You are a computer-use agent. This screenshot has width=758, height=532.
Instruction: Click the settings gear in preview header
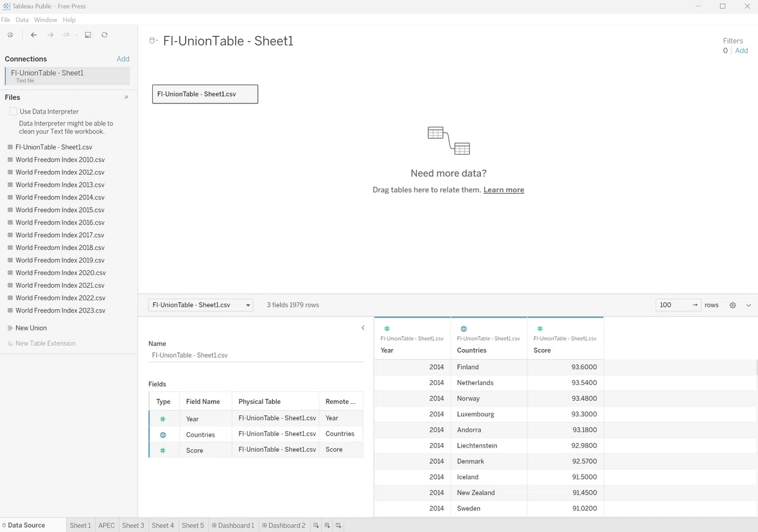click(x=733, y=305)
